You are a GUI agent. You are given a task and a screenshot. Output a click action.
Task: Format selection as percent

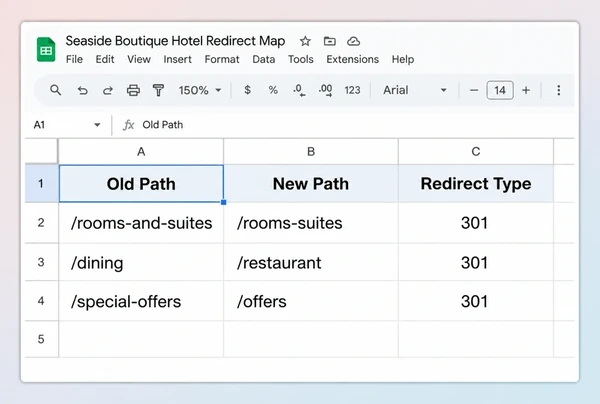(273, 90)
